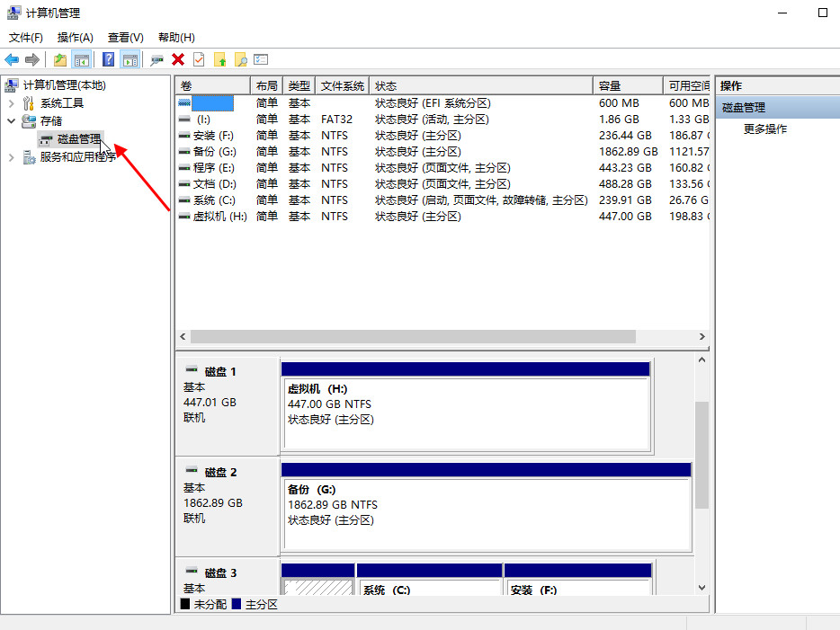840x630 pixels.
Task: Select the 备份 (G:) row in volume list
Action: 214,152
